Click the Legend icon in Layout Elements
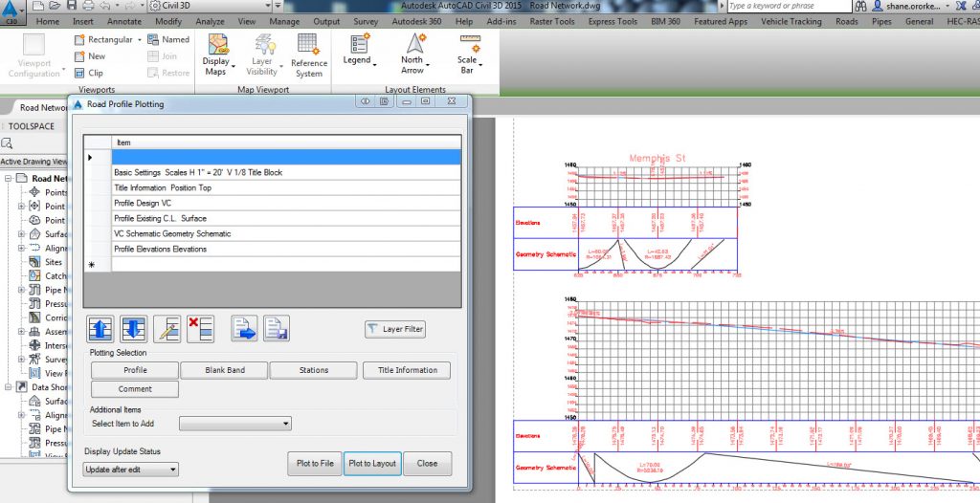980x503 pixels. (360, 44)
